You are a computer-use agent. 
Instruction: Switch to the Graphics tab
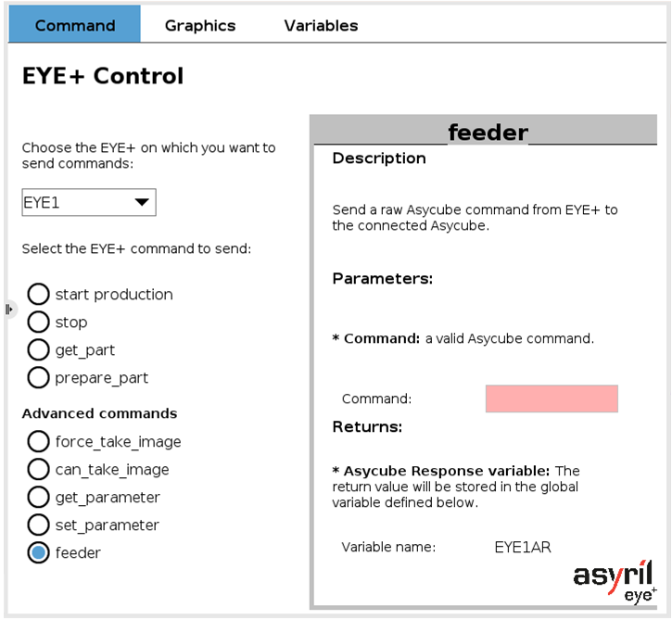pos(200,26)
